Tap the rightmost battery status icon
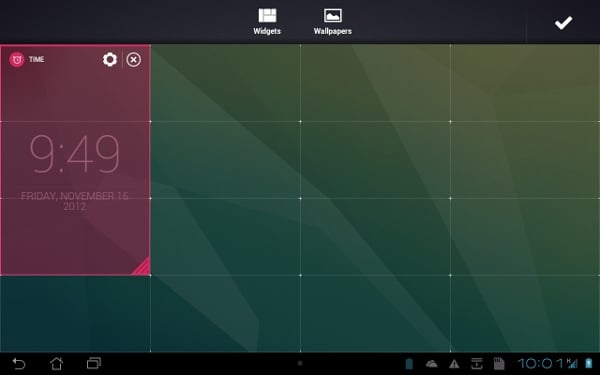 [x=589, y=363]
